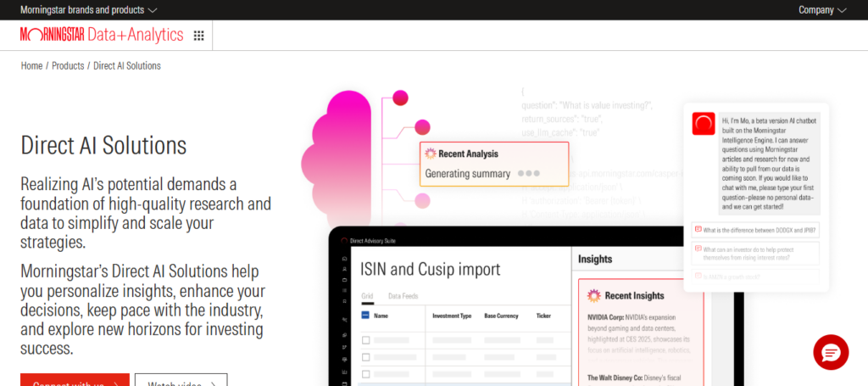Click the Recent Analysis sunburst icon
The width and height of the screenshot is (868, 386).
click(430, 154)
